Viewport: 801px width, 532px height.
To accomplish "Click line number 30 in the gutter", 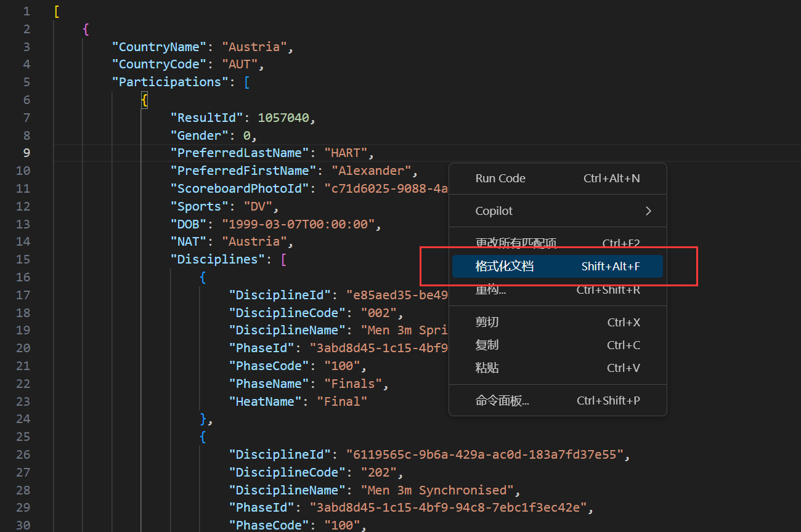I will click(23, 525).
